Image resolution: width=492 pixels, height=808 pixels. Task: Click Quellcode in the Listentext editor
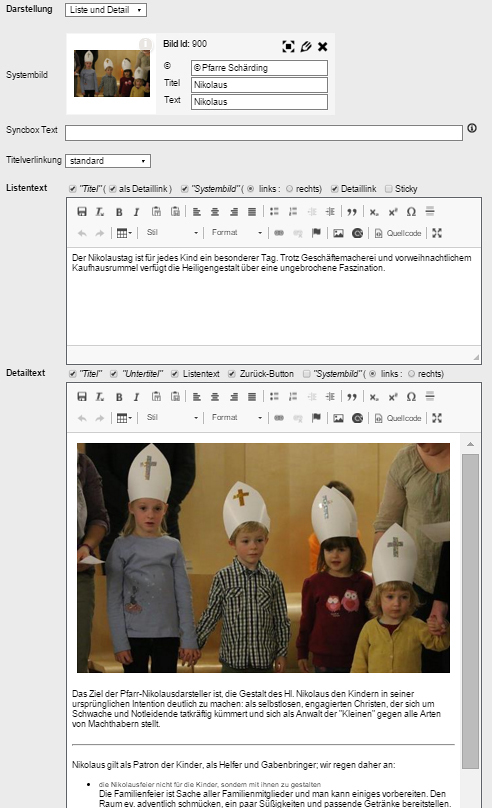click(398, 233)
